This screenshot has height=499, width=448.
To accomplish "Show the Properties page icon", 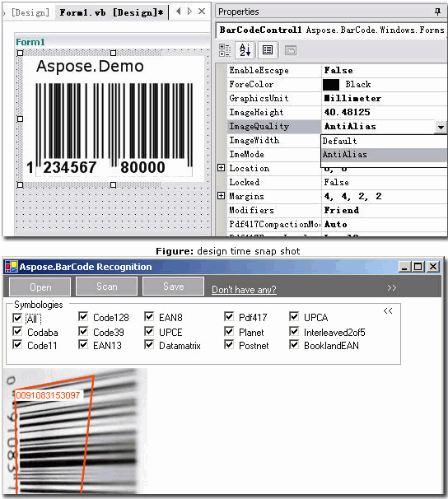I will coord(268,50).
